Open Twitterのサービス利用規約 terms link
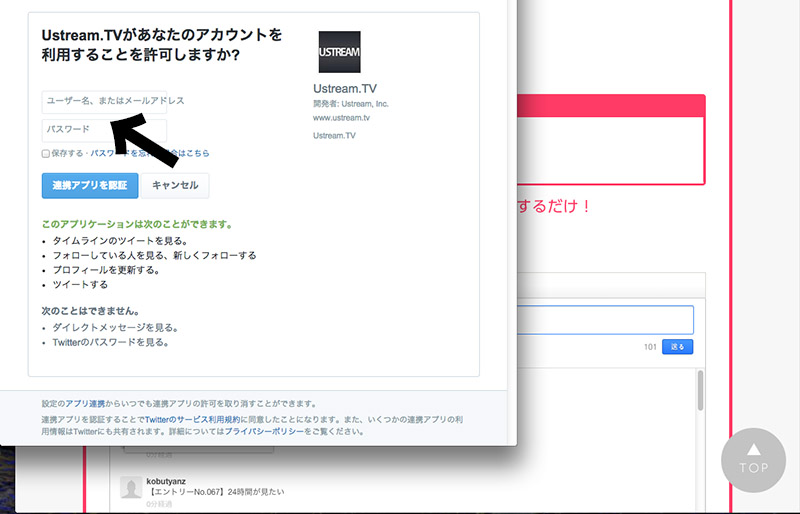The width and height of the screenshot is (800, 514). coord(192,420)
